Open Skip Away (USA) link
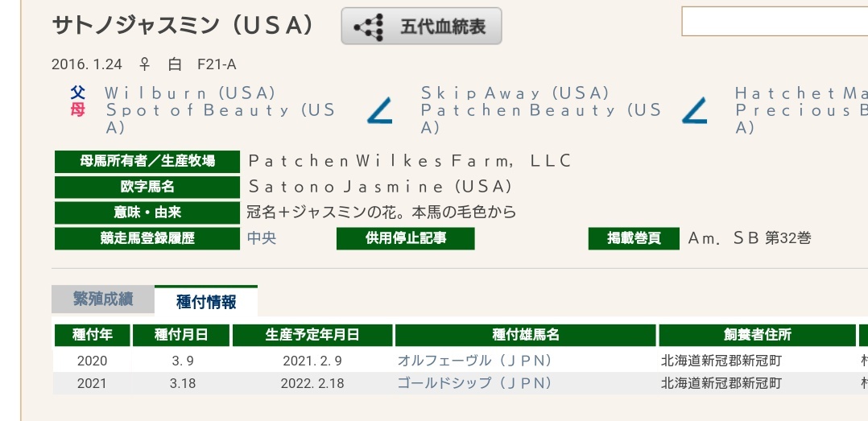The width and height of the screenshot is (868, 421). [x=515, y=93]
